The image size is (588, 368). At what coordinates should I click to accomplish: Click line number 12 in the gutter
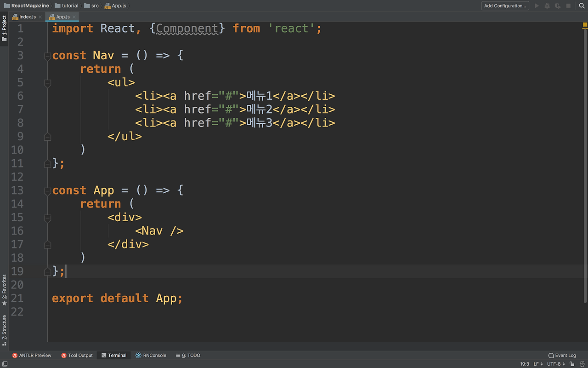tap(17, 177)
